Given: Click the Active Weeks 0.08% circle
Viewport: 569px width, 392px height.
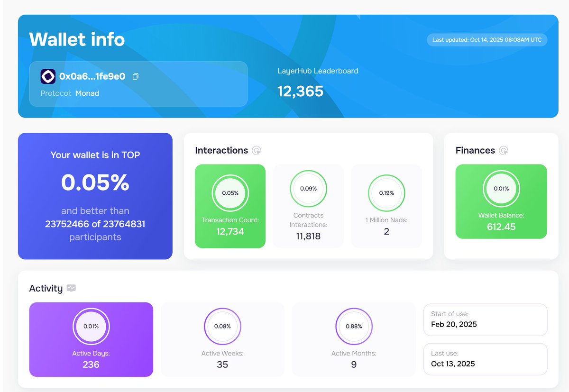Looking at the screenshot, I should (x=222, y=326).
